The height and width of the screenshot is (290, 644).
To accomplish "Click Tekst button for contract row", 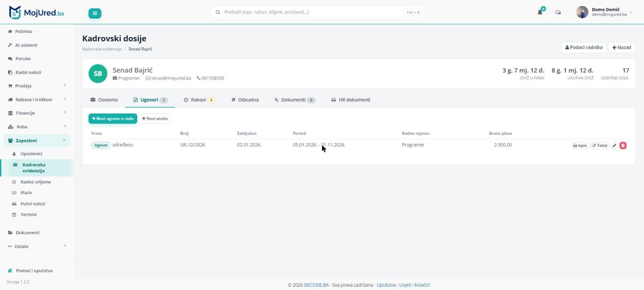I will click(600, 145).
